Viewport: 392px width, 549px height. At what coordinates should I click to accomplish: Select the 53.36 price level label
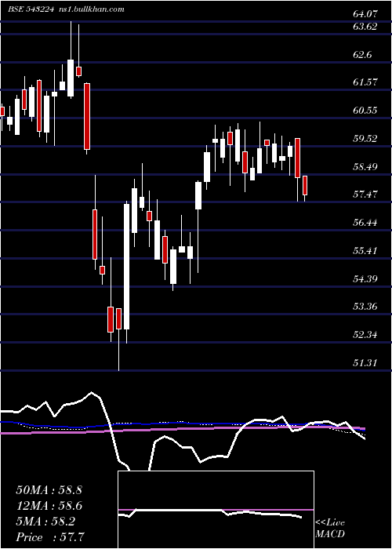365,307
